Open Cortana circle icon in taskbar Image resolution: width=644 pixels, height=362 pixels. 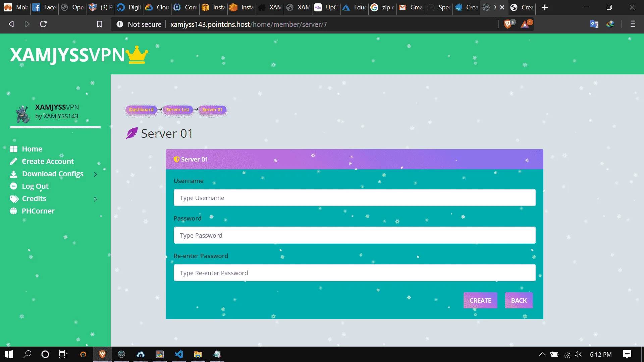click(45, 354)
